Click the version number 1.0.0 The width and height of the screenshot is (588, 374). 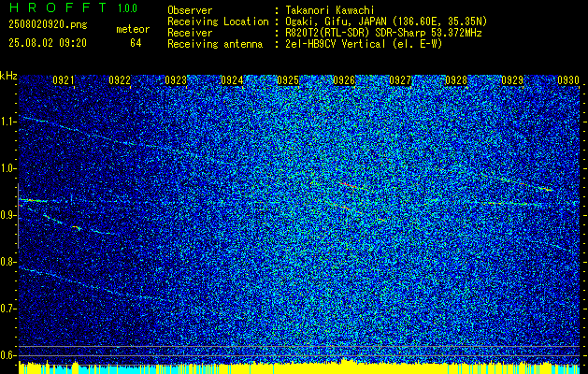pyautogui.click(x=127, y=7)
